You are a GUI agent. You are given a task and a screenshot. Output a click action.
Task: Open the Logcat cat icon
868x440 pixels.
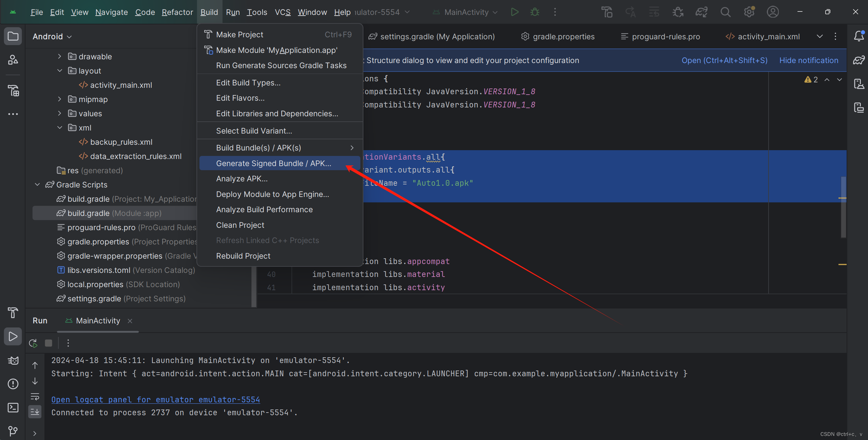13,360
